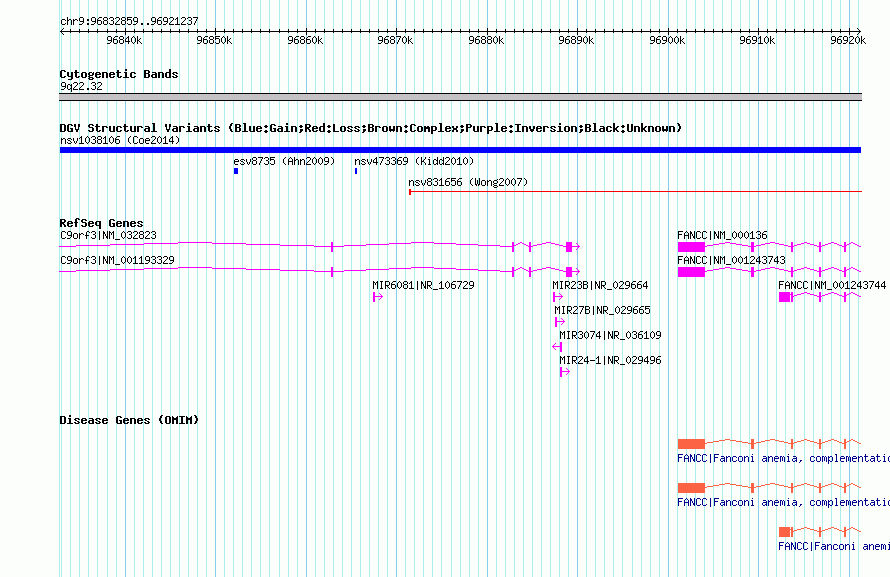Image resolution: width=890 pixels, height=577 pixels.
Task: Open the MIR3074|NR_036109 label
Action: click(x=610, y=335)
